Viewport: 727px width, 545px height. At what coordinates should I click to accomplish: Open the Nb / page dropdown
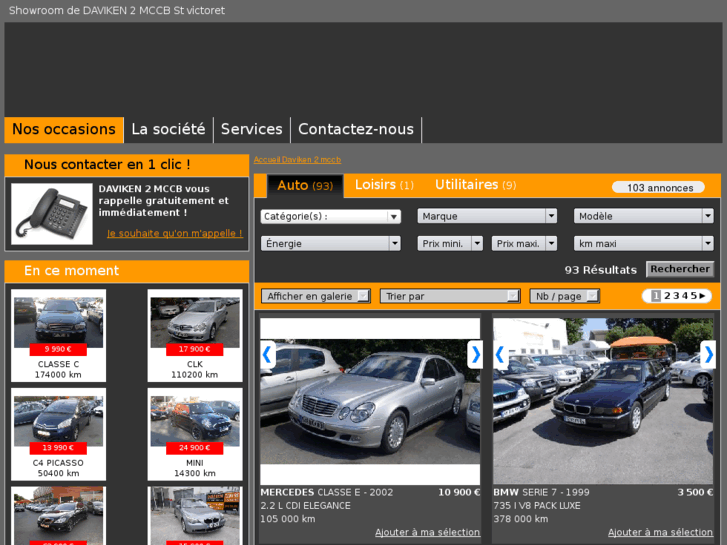[x=564, y=296]
